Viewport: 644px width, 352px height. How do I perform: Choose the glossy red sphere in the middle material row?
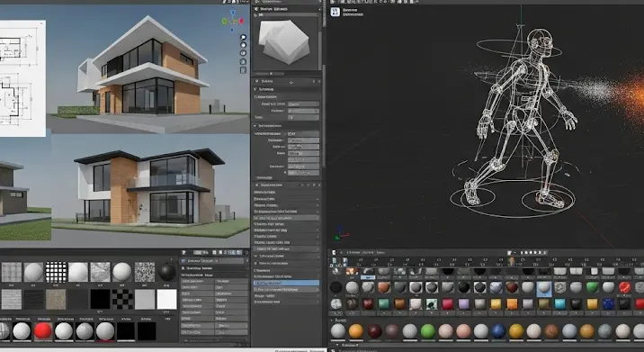[x=624, y=287]
